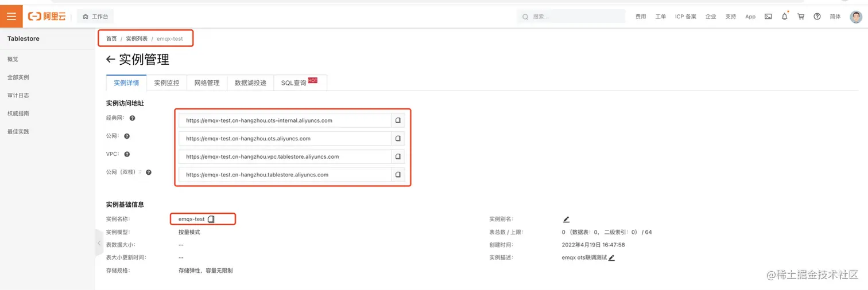Click the 首页 breadcrumb
Image resolution: width=868 pixels, height=290 pixels.
coord(111,38)
